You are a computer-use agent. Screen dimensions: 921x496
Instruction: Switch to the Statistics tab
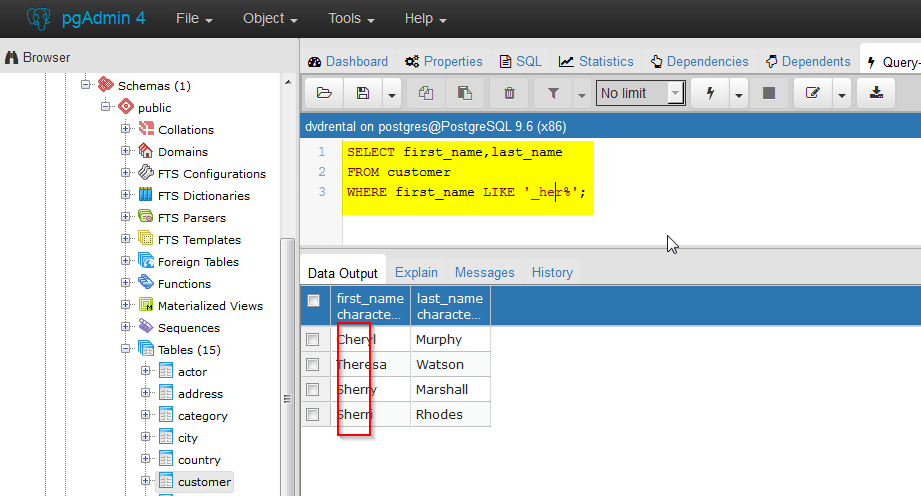tap(596, 61)
